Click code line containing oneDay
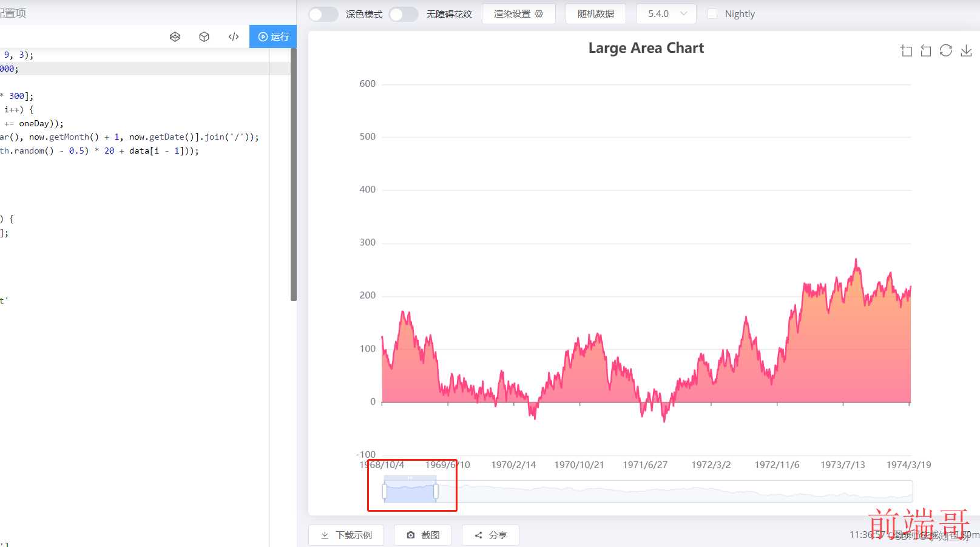Viewport: 980px width, 547px height. pyautogui.click(x=33, y=123)
